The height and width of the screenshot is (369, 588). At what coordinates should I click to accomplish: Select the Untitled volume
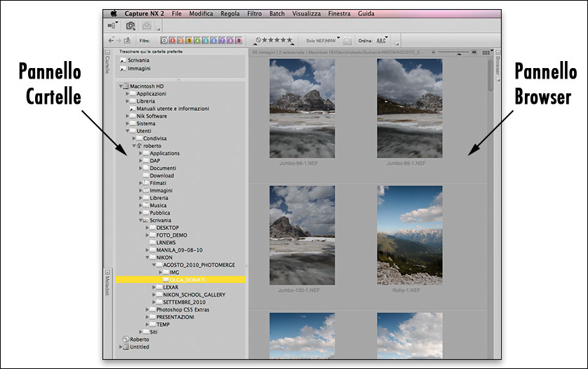tap(135, 347)
